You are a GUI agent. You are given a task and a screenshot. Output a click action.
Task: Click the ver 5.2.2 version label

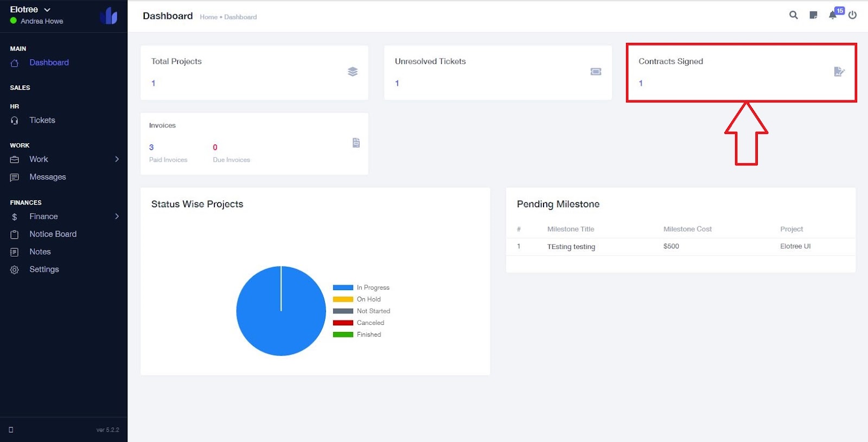point(108,430)
